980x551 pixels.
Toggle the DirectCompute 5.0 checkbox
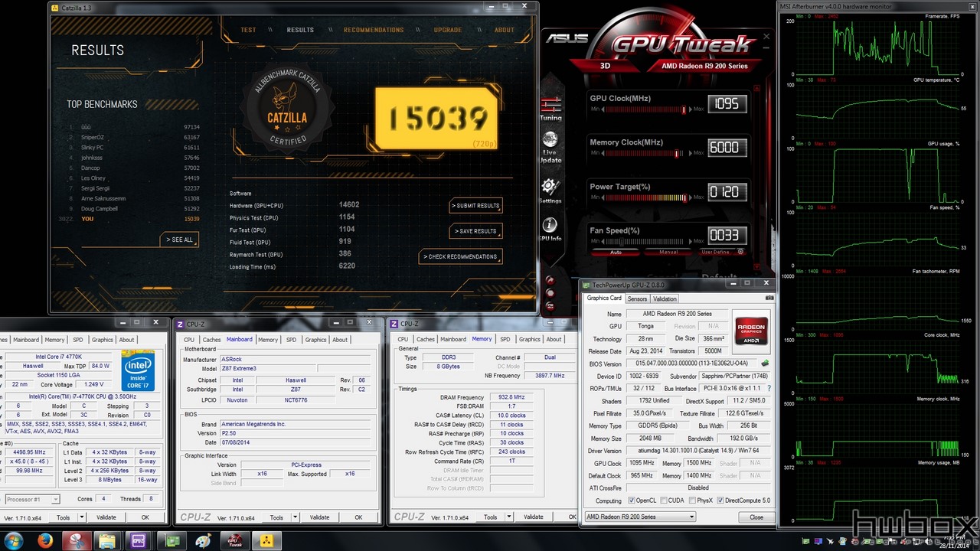click(x=719, y=500)
